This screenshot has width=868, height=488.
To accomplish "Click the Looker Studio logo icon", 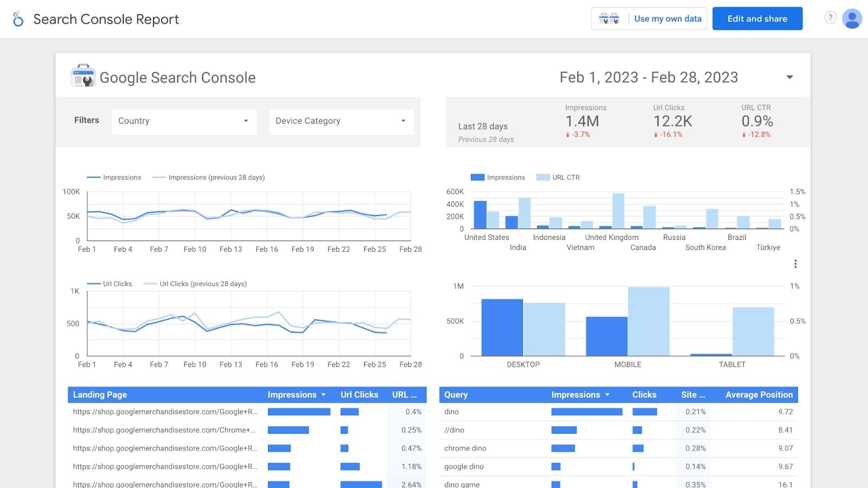I will 18,19.
